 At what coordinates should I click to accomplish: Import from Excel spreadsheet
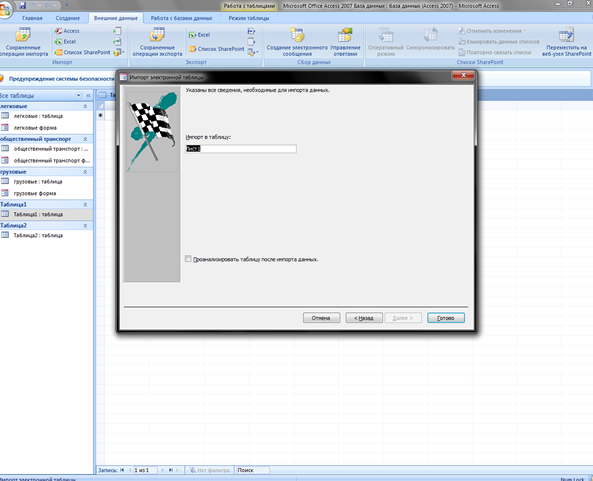[x=65, y=42]
